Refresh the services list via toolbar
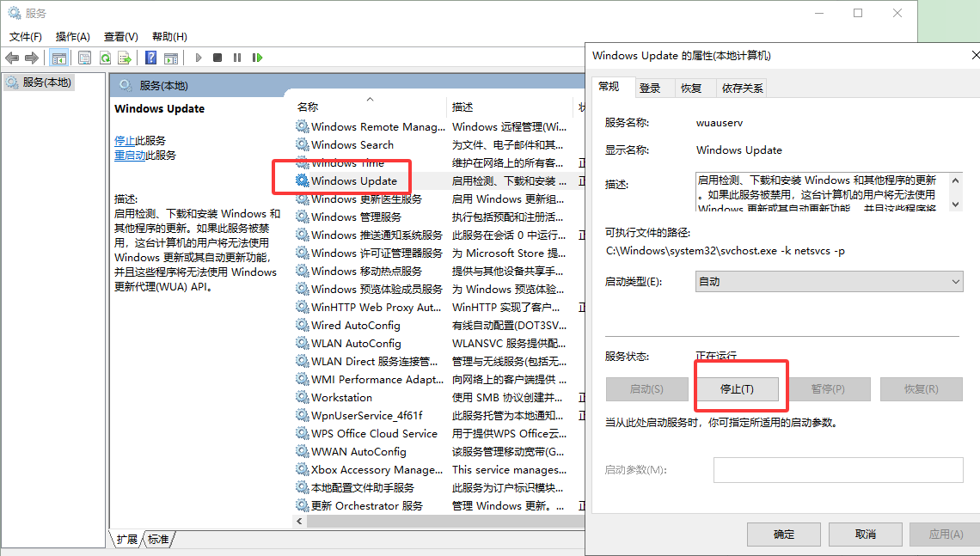This screenshot has height=556, width=980. [x=105, y=58]
